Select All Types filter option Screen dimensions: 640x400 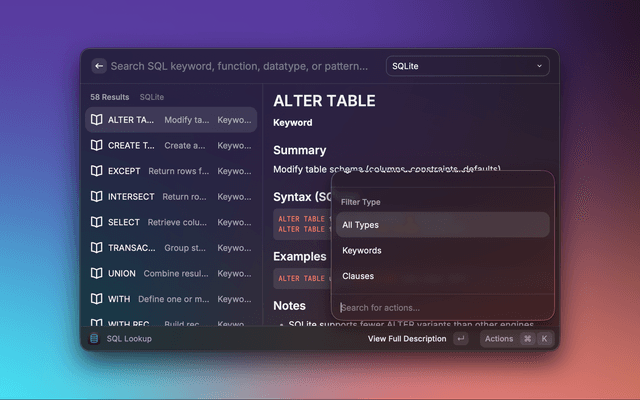[x=442, y=225]
